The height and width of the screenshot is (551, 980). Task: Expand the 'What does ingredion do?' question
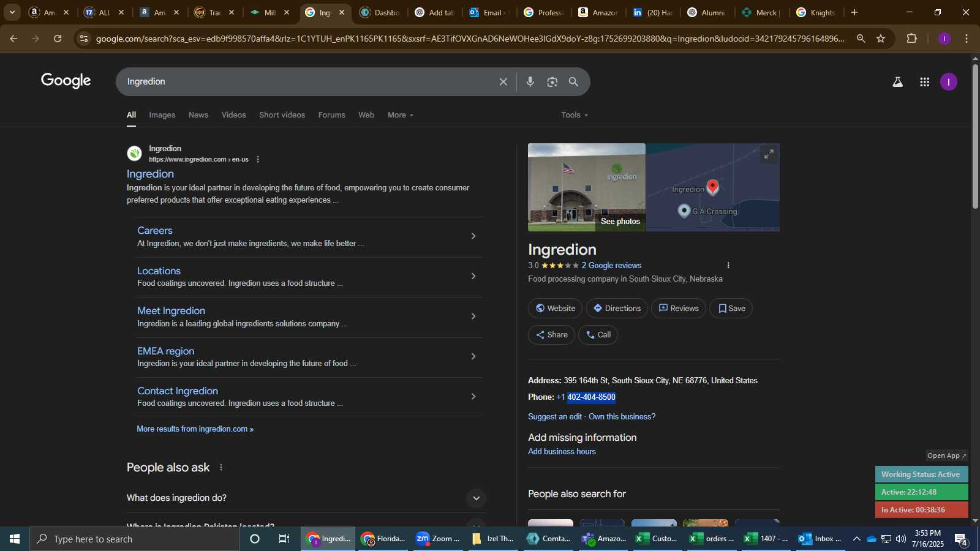[476, 498]
